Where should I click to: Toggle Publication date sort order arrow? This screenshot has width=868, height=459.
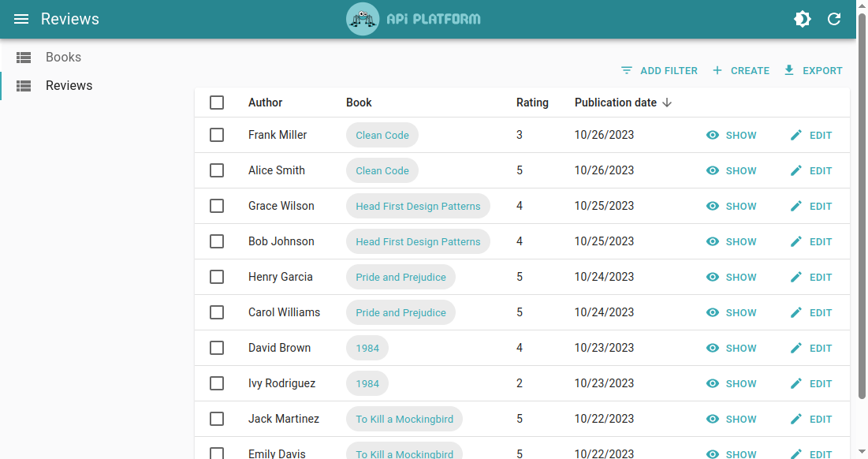(668, 103)
